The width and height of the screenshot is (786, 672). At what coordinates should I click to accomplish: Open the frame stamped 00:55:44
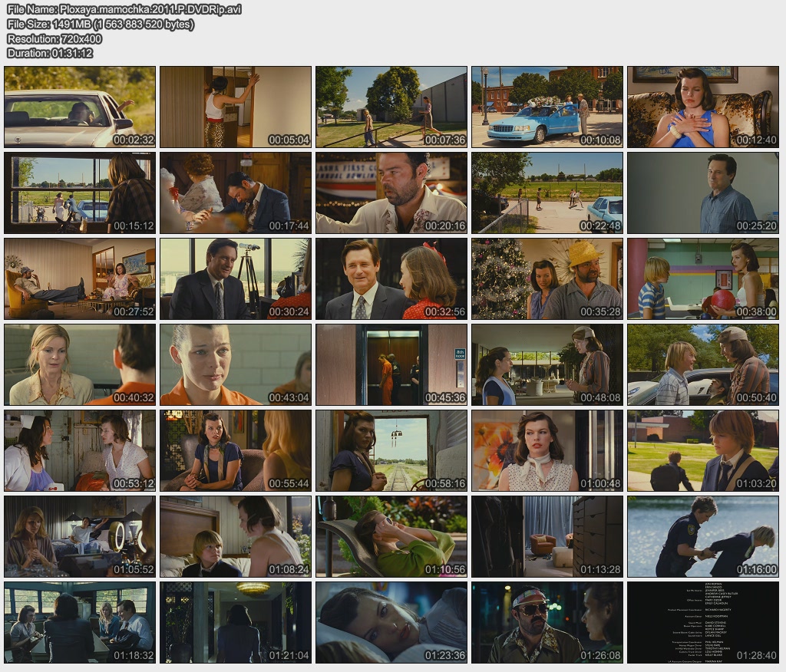click(236, 450)
